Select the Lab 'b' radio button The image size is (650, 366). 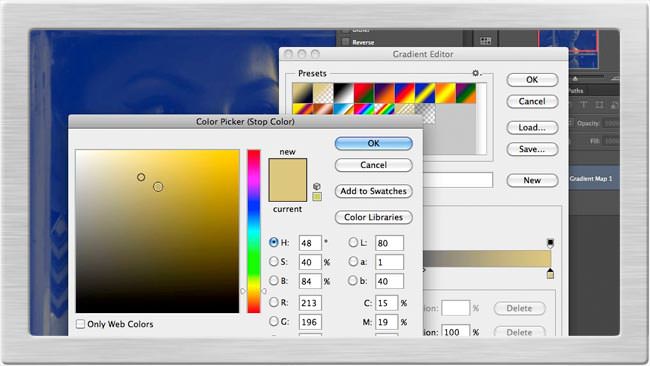pyautogui.click(x=353, y=280)
